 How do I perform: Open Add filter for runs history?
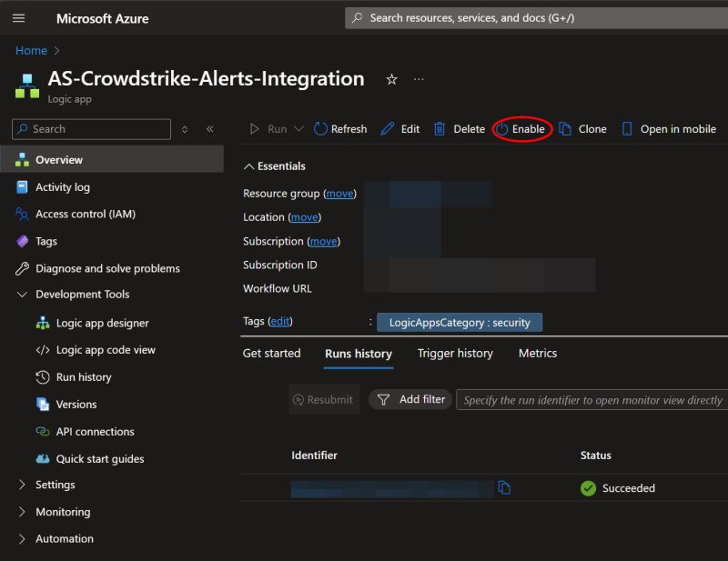coord(409,399)
